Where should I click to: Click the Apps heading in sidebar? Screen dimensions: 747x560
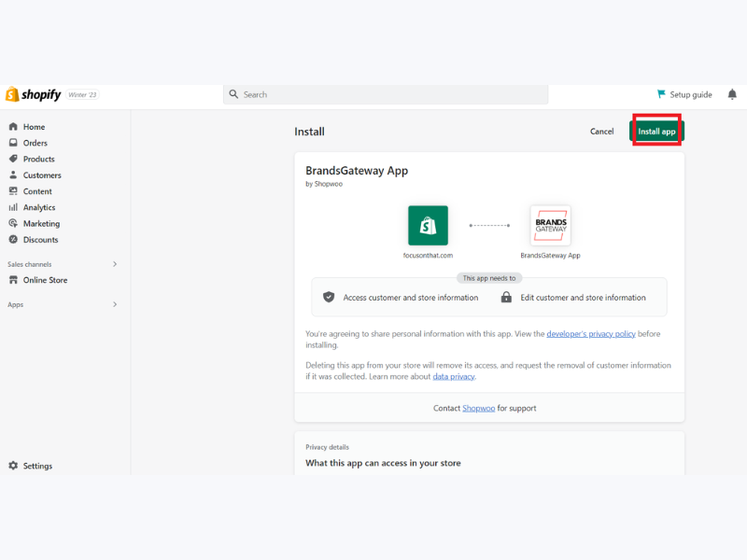pyautogui.click(x=15, y=304)
